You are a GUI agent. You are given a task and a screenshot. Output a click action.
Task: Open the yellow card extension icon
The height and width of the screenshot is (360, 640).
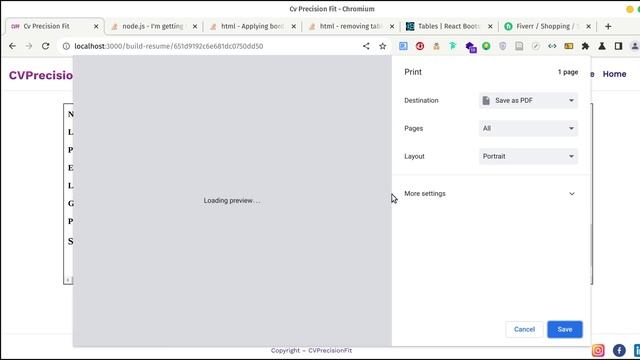point(569,46)
